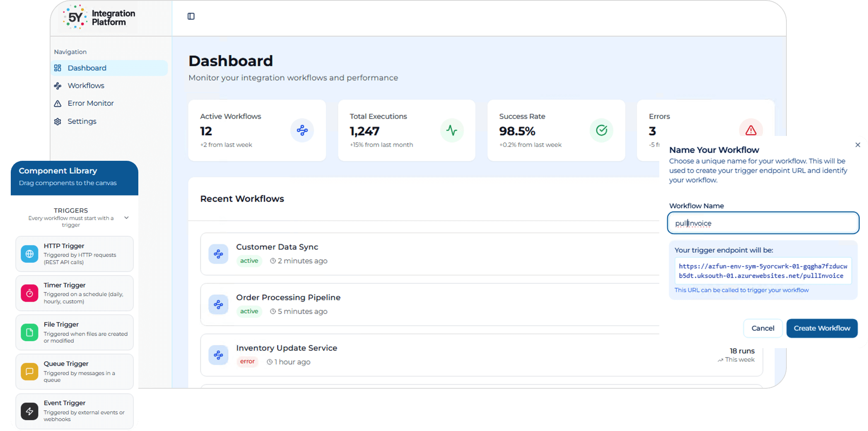The width and height of the screenshot is (868, 431).
Task: Click the Recent Workflows heading
Action: 242,199
